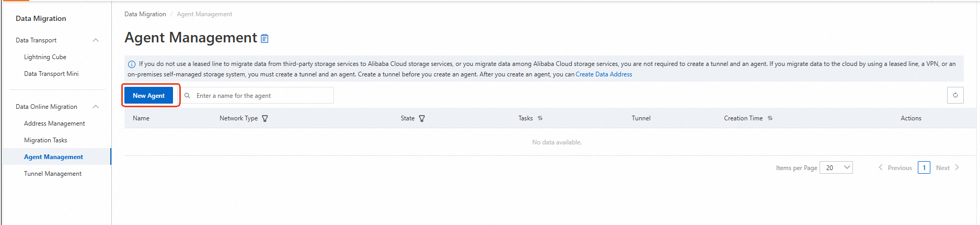Image resolution: width=980 pixels, height=225 pixels.
Task: Select page 1 in pagination
Action: 924,167
